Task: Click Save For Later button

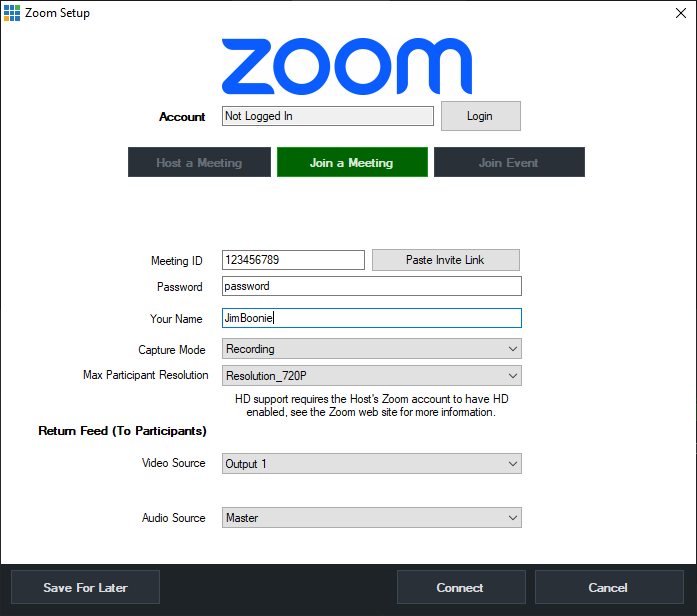Action: click(85, 587)
